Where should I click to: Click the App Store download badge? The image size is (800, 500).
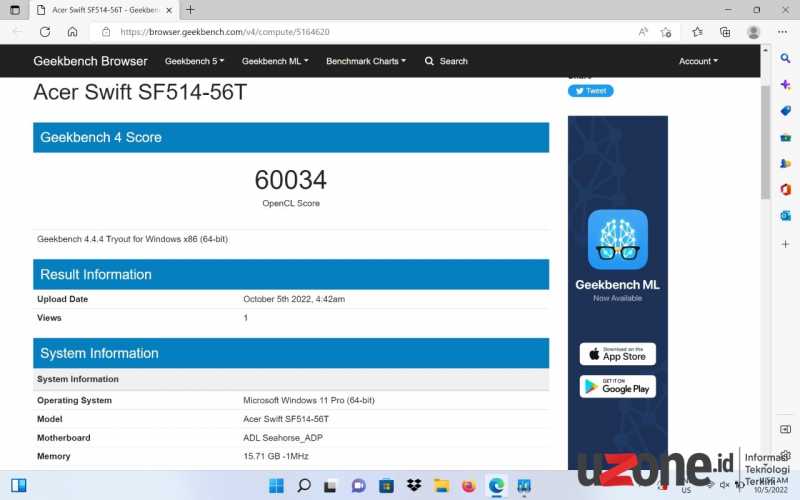click(x=617, y=354)
